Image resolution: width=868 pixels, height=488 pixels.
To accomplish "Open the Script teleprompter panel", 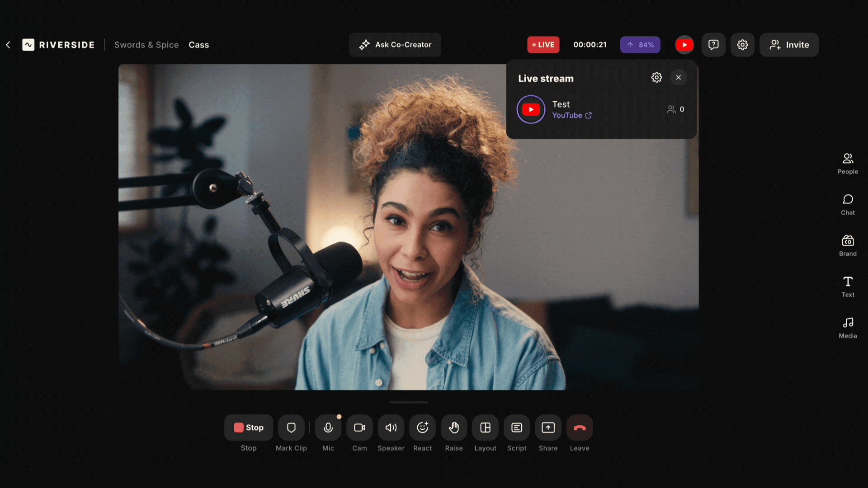I will [x=517, y=427].
